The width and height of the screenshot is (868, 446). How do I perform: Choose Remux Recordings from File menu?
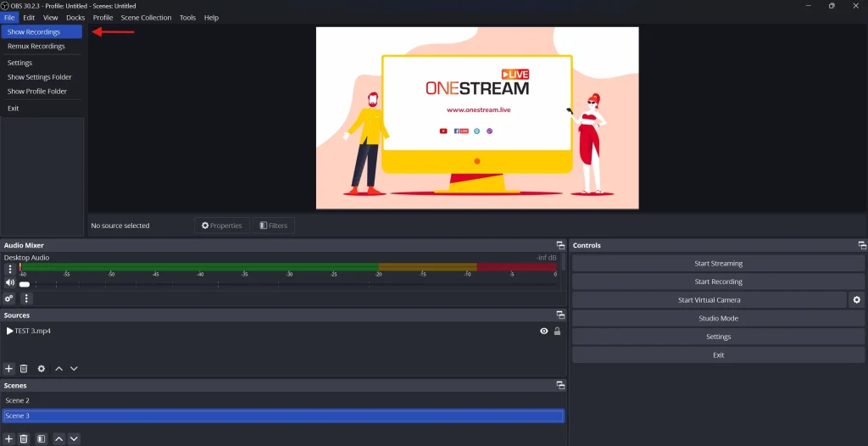(42, 47)
